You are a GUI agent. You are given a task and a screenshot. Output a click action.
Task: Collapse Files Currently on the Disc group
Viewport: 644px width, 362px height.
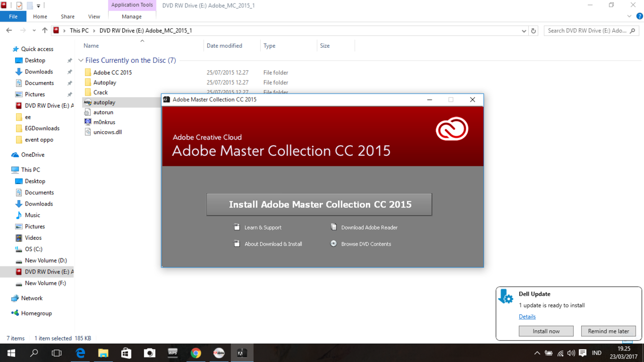click(x=80, y=60)
